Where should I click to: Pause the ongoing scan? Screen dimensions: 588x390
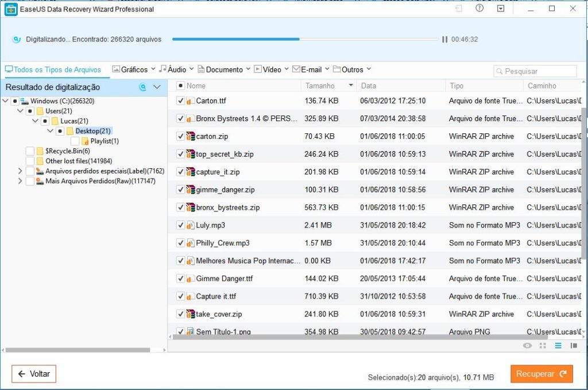(445, 39)
